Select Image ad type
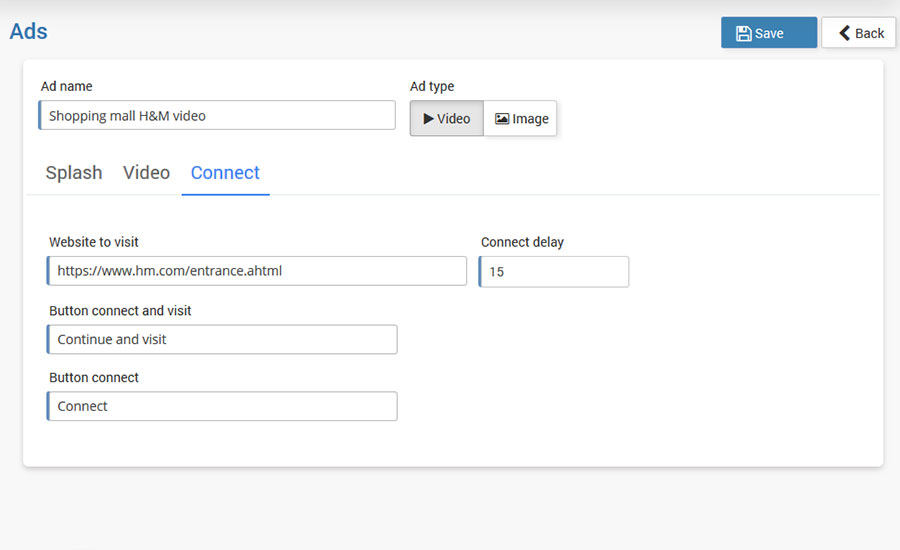The height and width of the screenshot is (550, 900). [521, 118]
